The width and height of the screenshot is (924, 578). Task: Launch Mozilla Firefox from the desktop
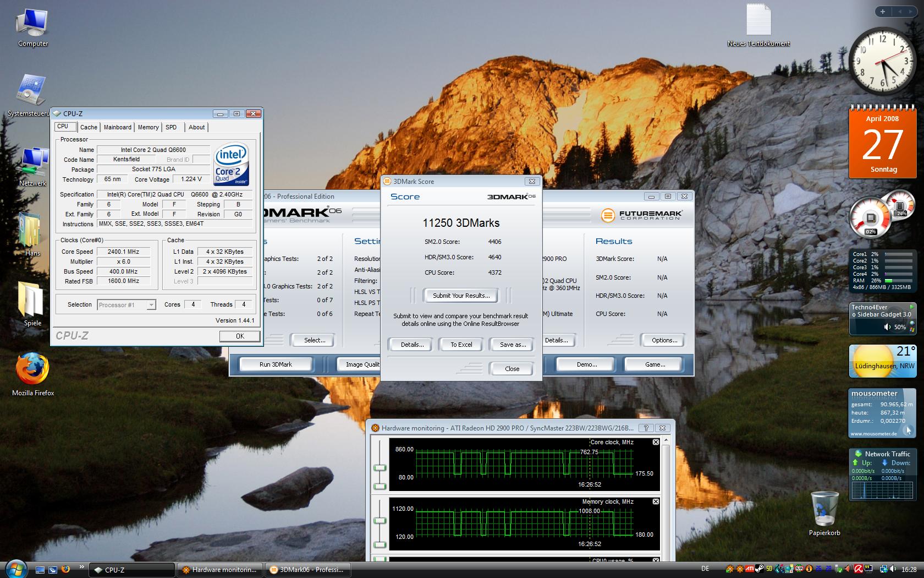coord(33,374)
